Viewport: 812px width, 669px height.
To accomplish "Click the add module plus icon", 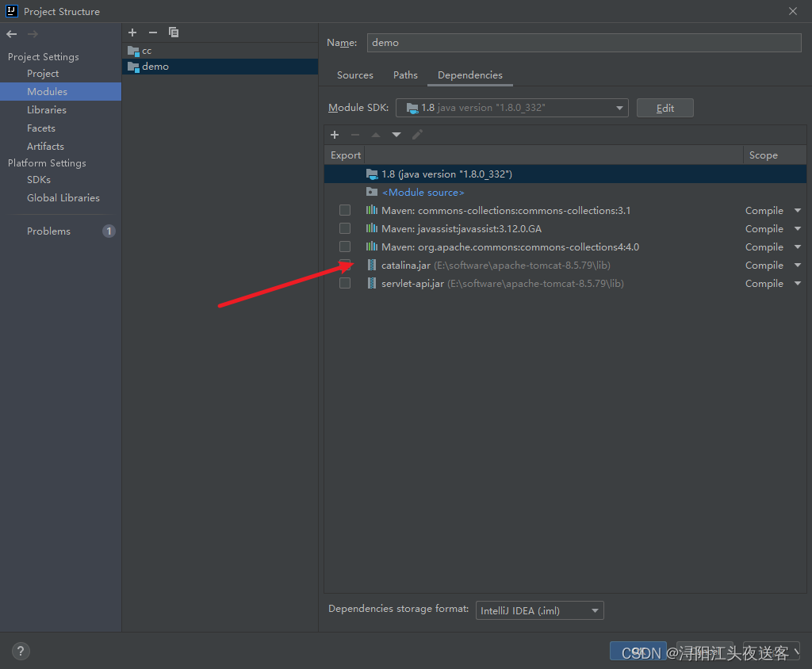I will tap(132, 32).
